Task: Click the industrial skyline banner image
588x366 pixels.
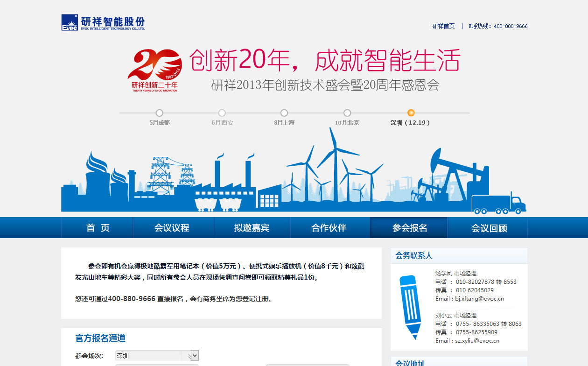Action: pos(294,170)
